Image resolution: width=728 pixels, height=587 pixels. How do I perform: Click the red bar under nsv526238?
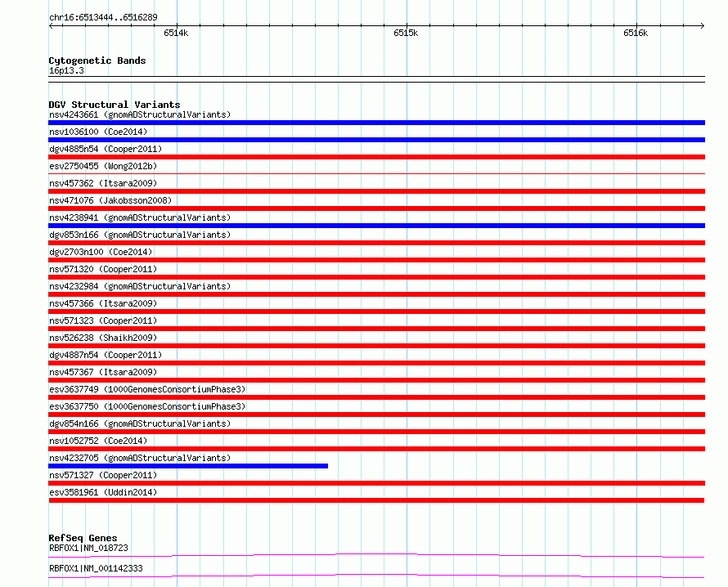pos(376,346)
